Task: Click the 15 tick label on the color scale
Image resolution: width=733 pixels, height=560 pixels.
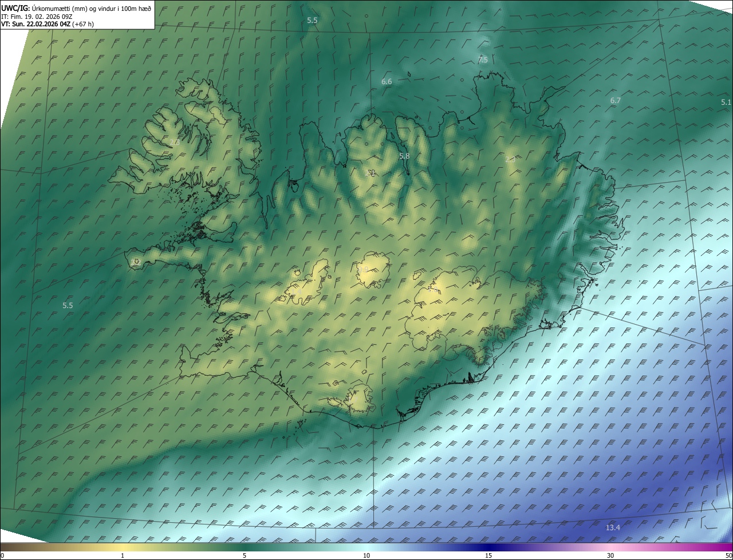Action: (488, 555)
